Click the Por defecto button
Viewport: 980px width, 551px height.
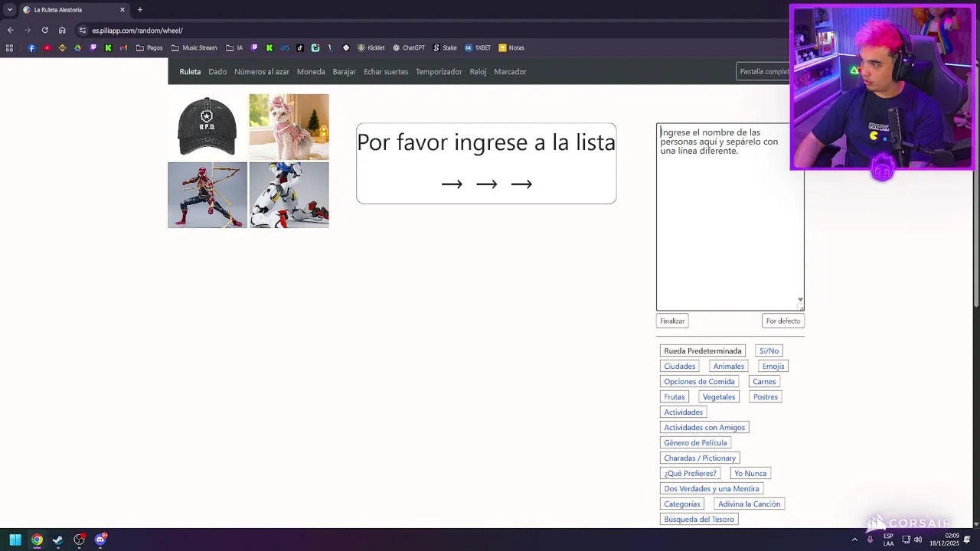coord(782,321)
